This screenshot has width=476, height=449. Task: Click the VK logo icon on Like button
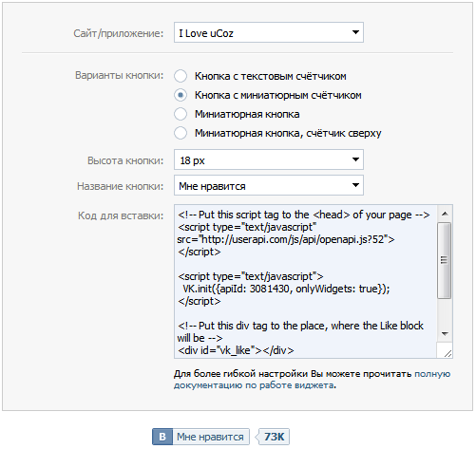(x=162, y=437)
